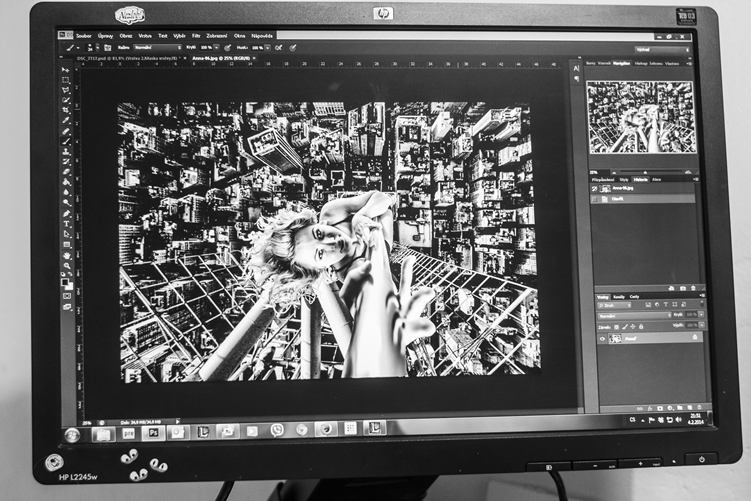Open Photoshop from the Windows taskbar

(x=153, y=432)
